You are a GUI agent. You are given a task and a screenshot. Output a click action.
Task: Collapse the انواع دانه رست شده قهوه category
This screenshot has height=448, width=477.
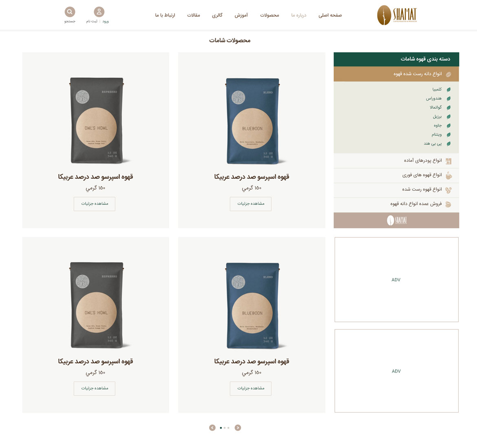(x=396, y=74)
